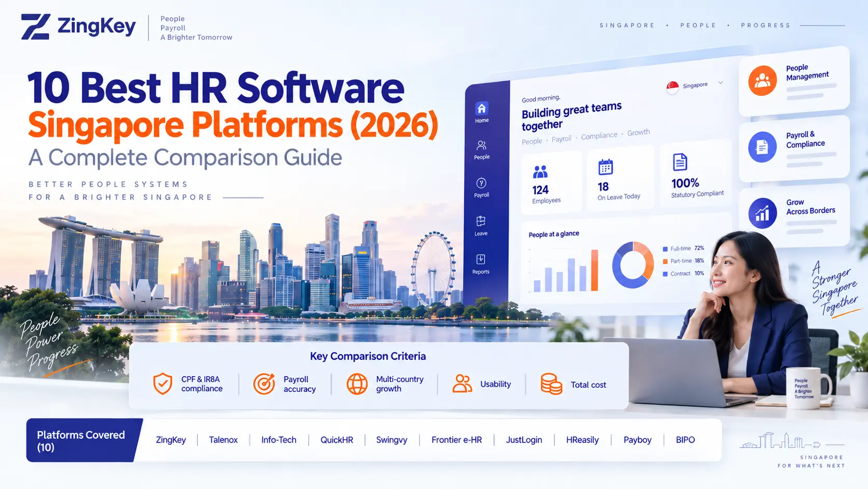Select the Info-Tech platform entry
Screen dimensions: 868x489
coord(279,440)
